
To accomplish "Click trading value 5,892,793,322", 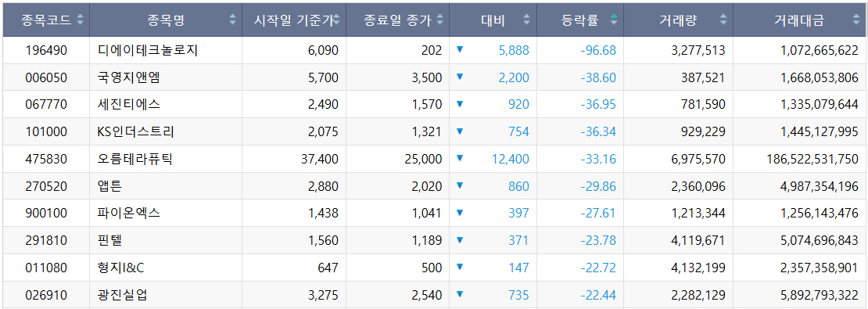I will tap(820, 295).
